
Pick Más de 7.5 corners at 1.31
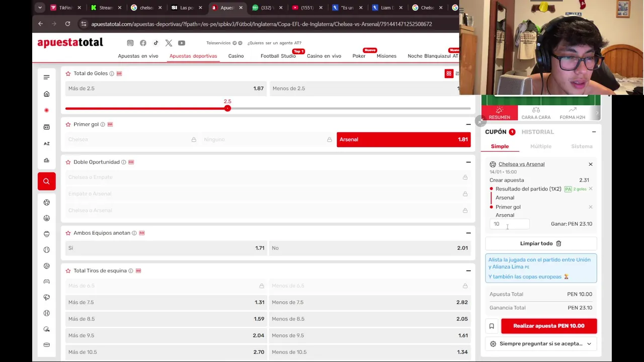pyautogui.click(x=166, y=302)
